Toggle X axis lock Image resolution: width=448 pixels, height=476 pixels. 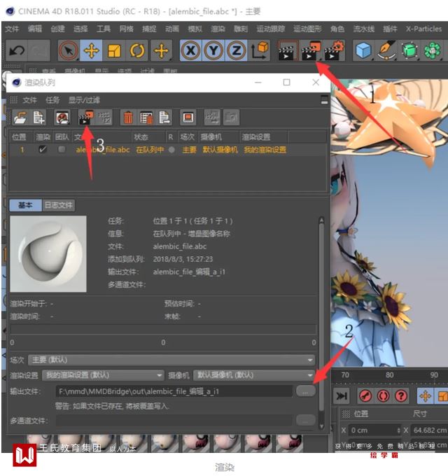190,50
